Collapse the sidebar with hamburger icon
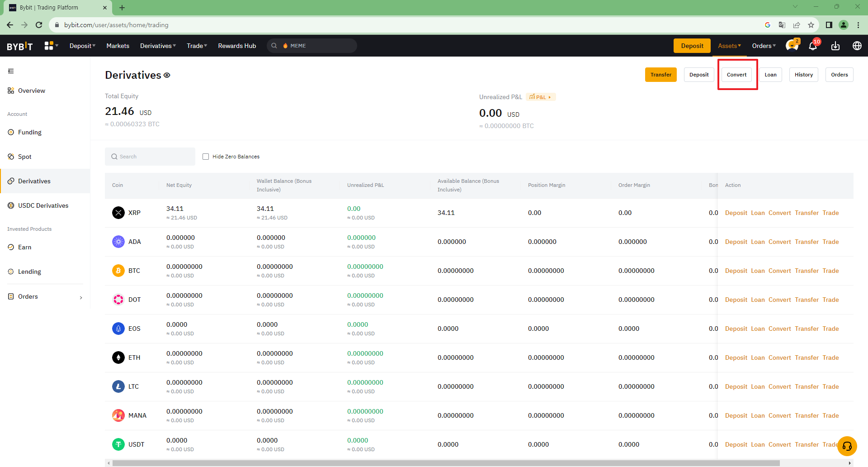 click(x=11, y=71)
